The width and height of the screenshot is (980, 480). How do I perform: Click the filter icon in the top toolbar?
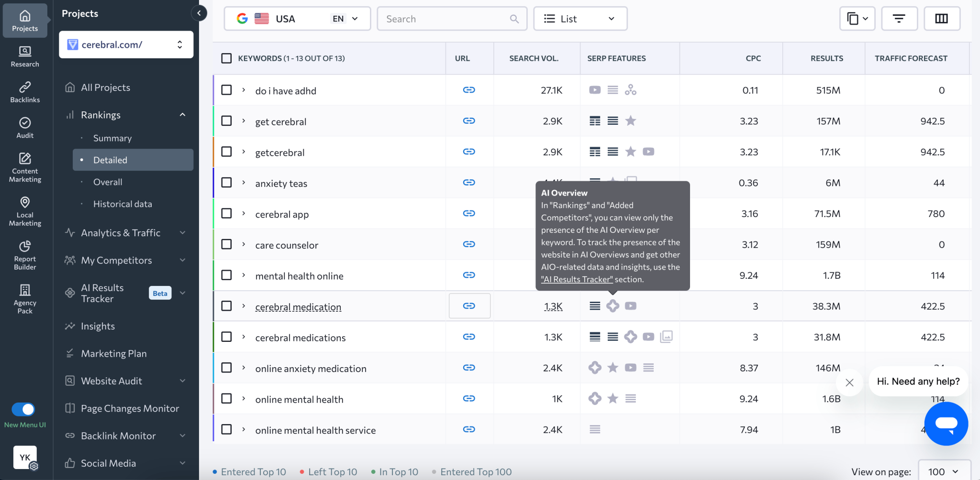[899, 18]
